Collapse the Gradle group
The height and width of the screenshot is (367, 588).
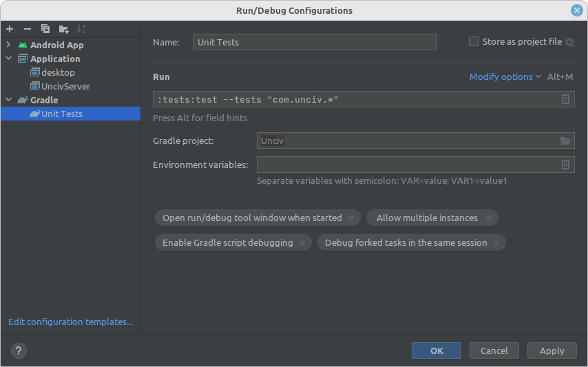(9, 100)
